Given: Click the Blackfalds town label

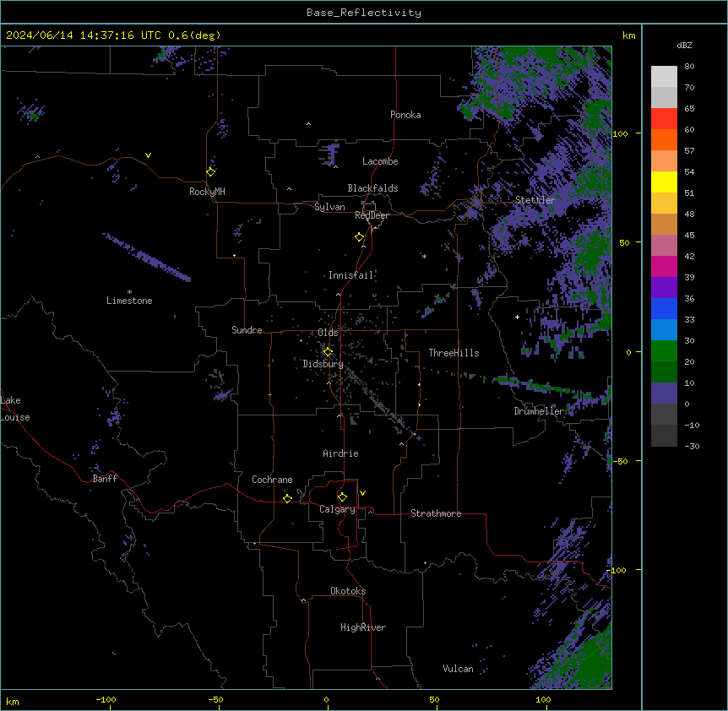Looking at the screenshot, I should tap(372, 188).
